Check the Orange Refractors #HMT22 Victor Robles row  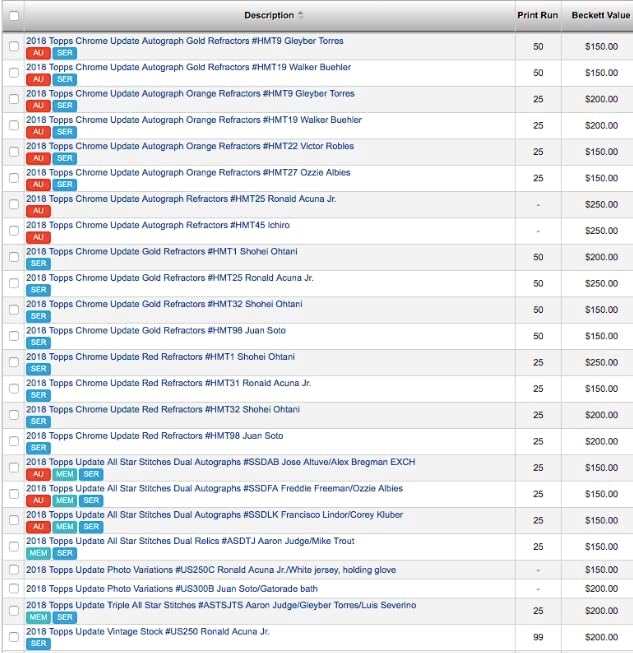tap(14, 152)
